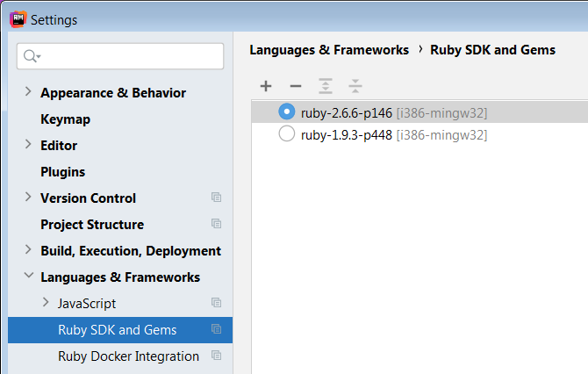Click project-level icon beside Ruby Docker Integration
The width and height of the screenshot is (588, 374).
coord(216,356)
